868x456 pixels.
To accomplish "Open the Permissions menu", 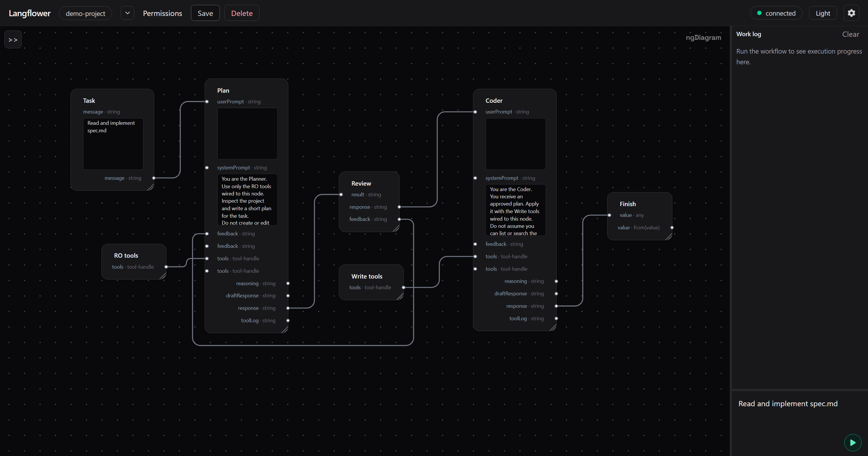I will [162, 13].
